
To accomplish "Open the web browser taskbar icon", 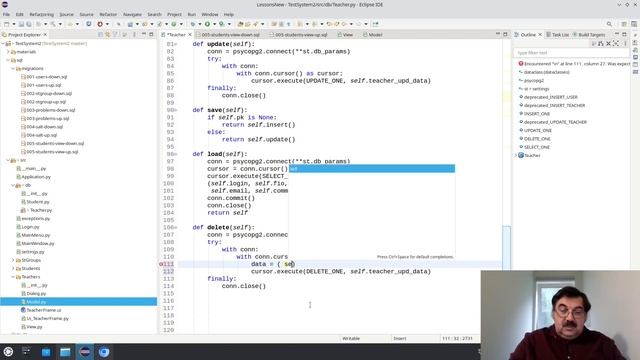I will 104,351.
